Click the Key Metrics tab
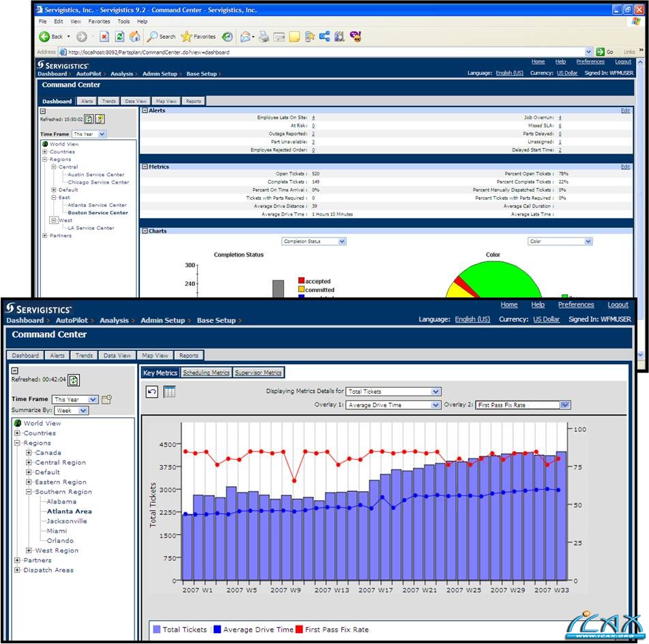 point(160,373)
